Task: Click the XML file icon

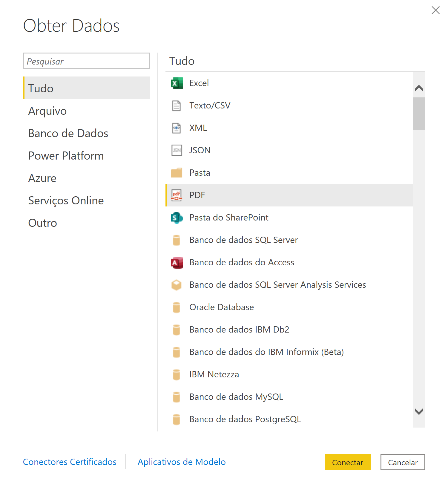Action: [x=177, y=128]
